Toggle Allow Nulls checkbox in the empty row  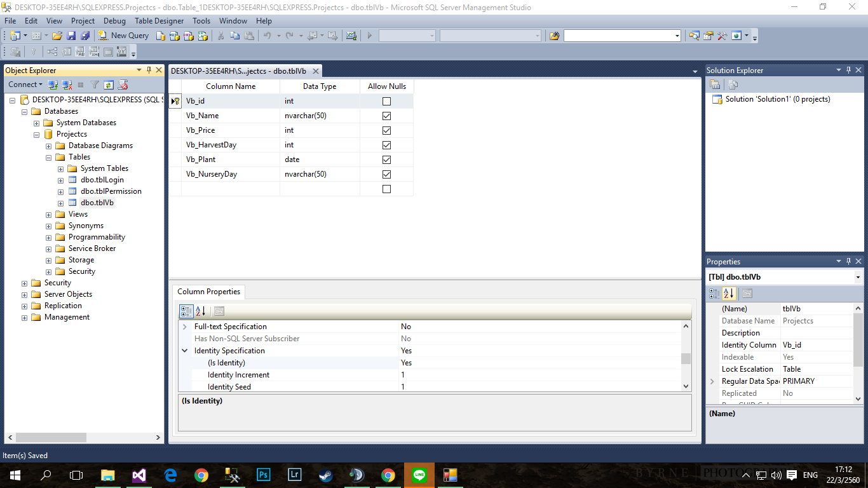tap(386, 189)
